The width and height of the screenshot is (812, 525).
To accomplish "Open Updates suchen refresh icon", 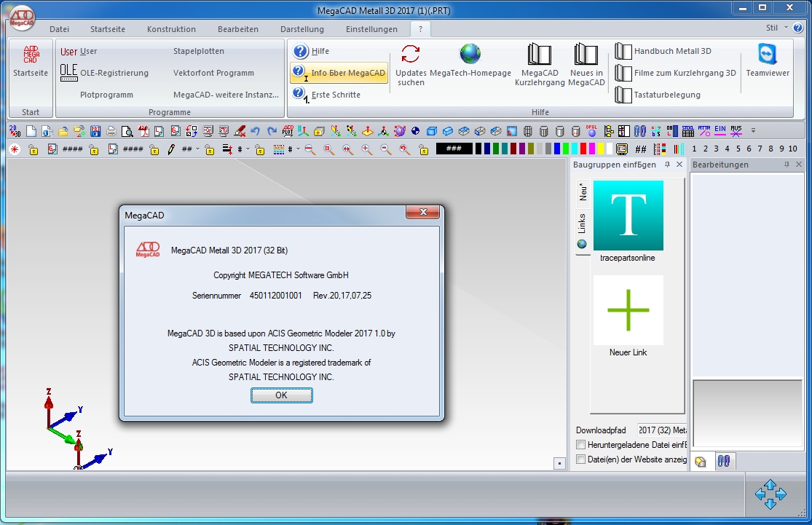I will 411,64.
